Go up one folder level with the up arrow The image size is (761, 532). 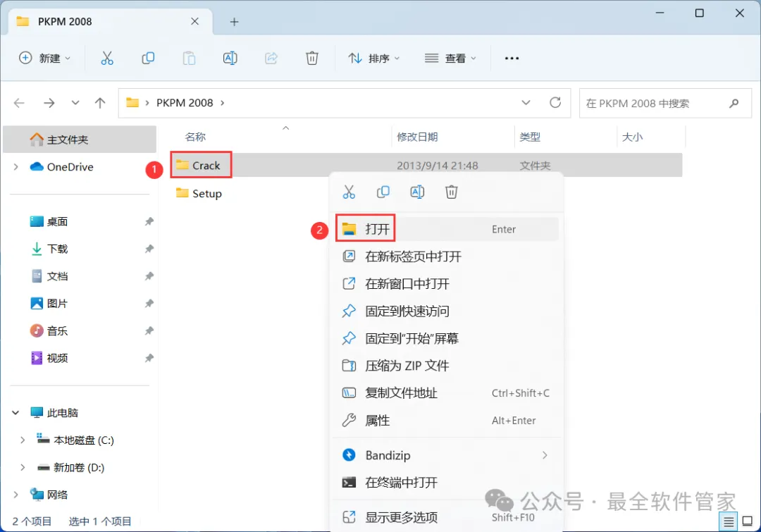[100, 103]
